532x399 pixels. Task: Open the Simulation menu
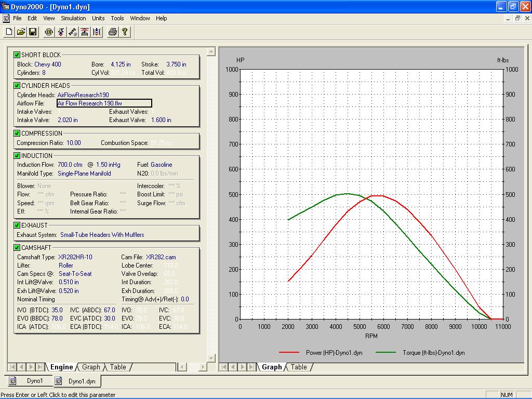pyautogui.click(x=73, y=18)
